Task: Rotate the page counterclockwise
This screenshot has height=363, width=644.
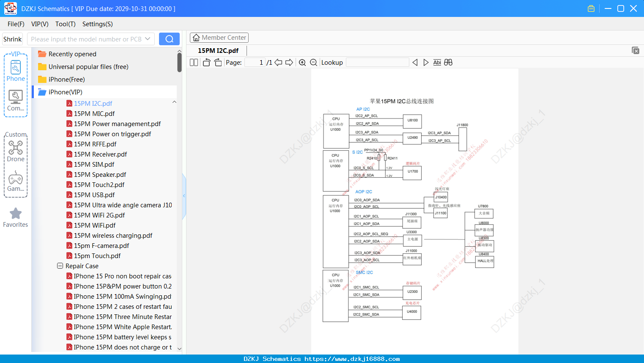Action: point(206,63)
